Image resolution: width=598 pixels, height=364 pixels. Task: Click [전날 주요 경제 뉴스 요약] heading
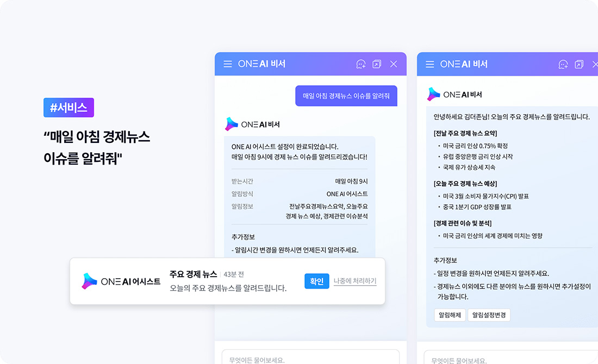coord(465,134)
